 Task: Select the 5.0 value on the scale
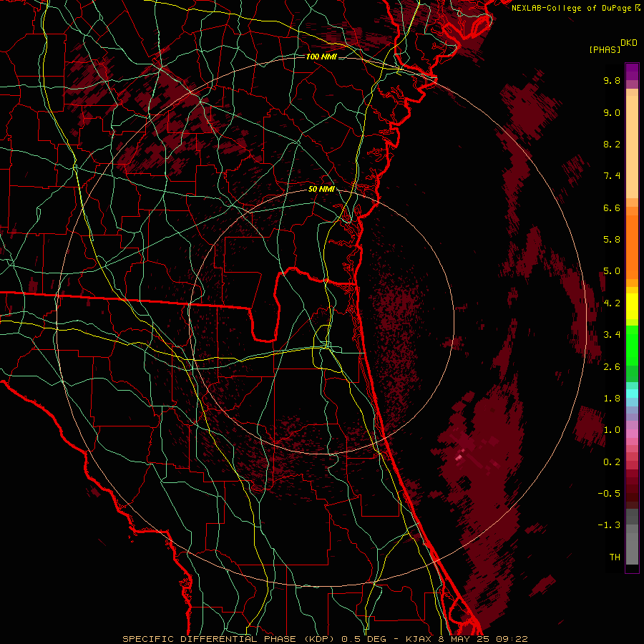pyautogui.click(x=612, y=271)
